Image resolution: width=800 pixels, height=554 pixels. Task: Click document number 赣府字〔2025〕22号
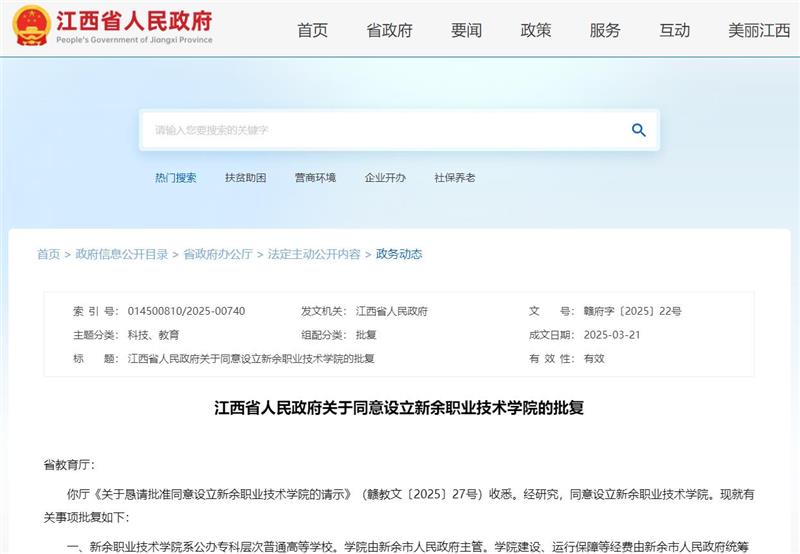[x=633, y=311]
